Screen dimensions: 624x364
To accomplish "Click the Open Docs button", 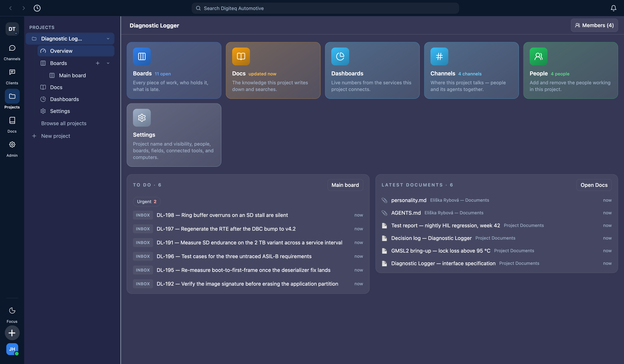I will click(594, 185).
